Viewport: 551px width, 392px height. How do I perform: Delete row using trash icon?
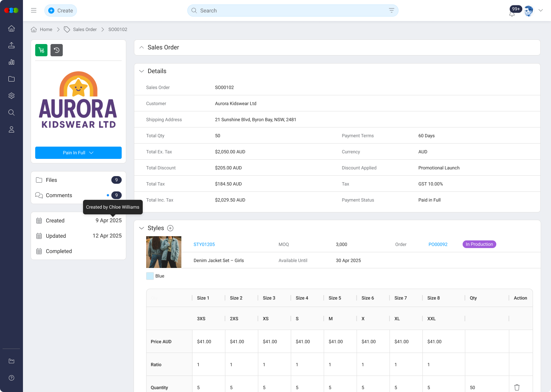click(517, 387)
